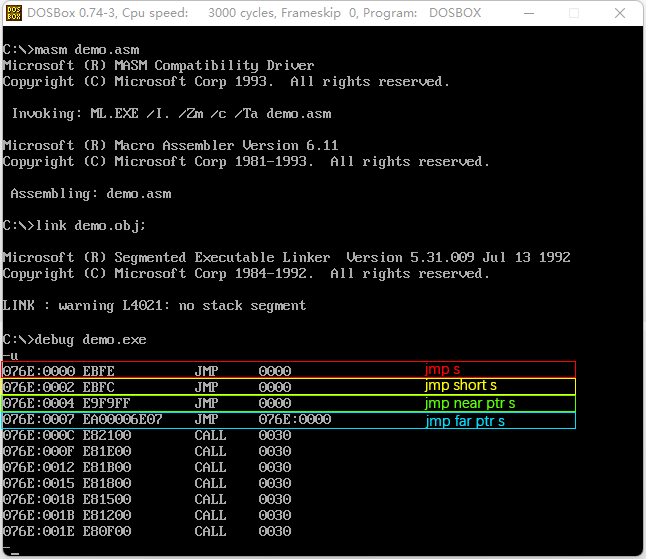Click 'Copyright (C) Microsoft Corp 1993' line
Screen dimensions: 646x559
(x=226, y=82)
